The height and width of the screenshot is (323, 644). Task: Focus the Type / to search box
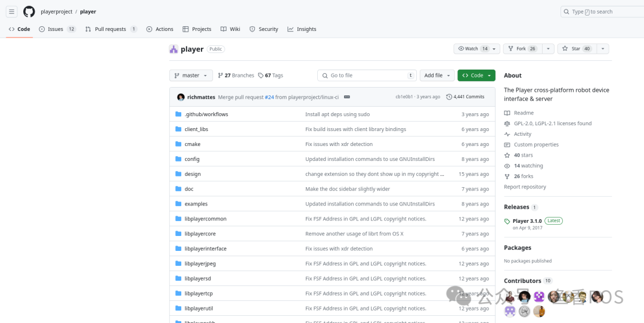602,12
